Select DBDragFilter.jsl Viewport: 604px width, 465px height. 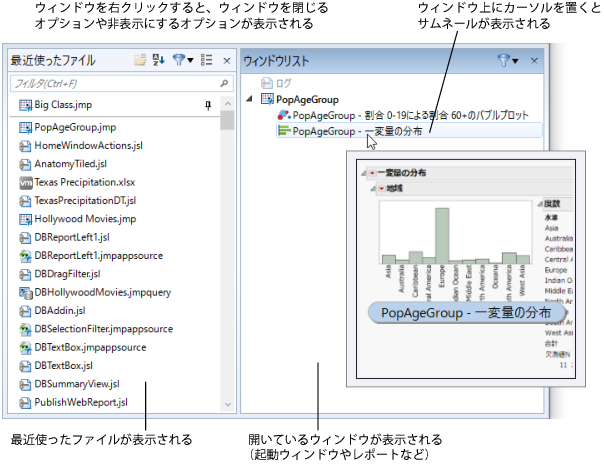point(67,274)
